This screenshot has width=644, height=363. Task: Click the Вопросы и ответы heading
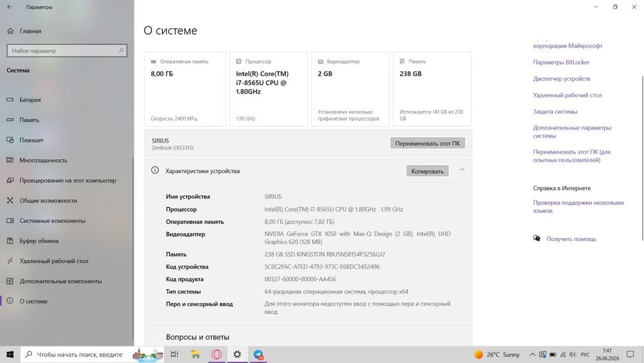198,337
